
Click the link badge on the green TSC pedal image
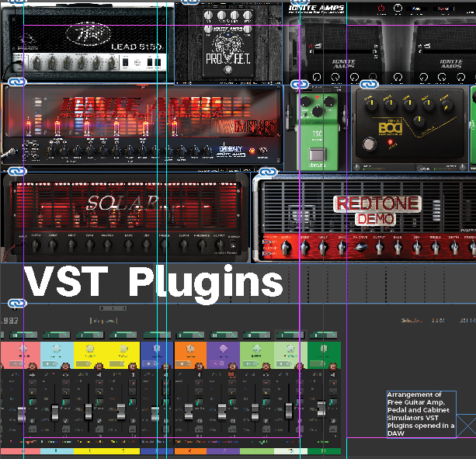point(300,84)
